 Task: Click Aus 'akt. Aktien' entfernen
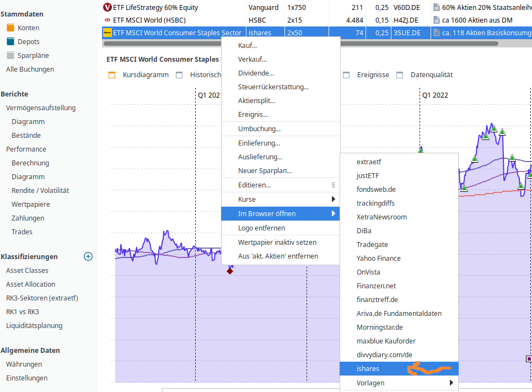(x=280, y=256)
